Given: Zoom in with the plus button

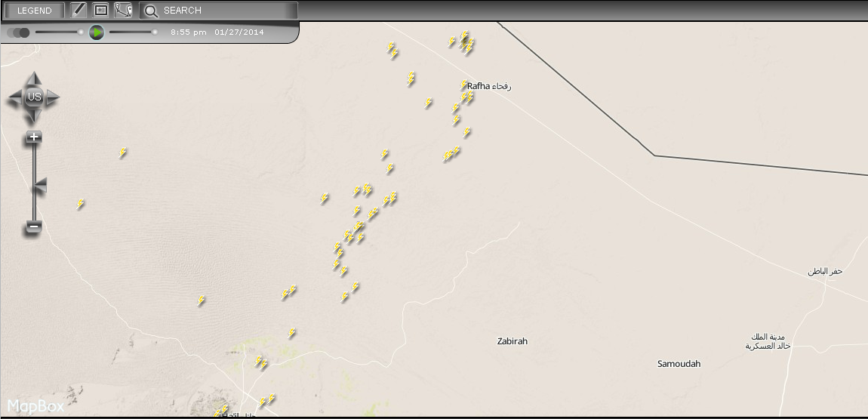Looking at the screenshot, I should [34, 137].
